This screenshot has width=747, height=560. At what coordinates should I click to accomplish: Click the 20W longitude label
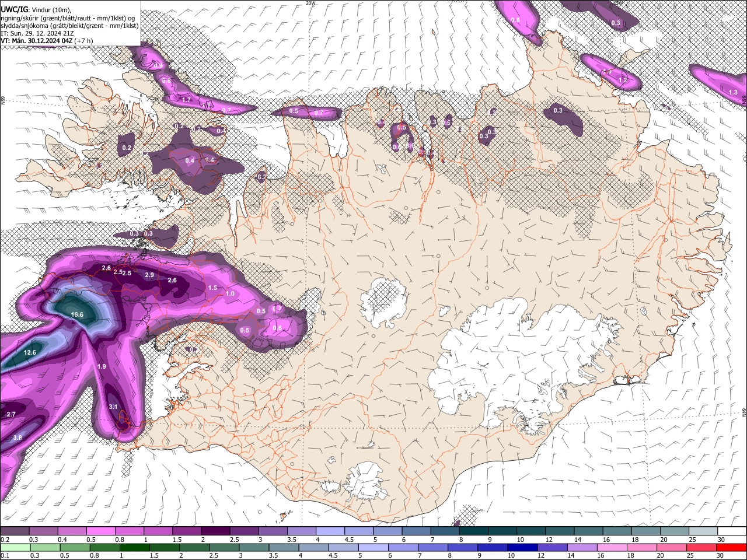tap(310, 2)
